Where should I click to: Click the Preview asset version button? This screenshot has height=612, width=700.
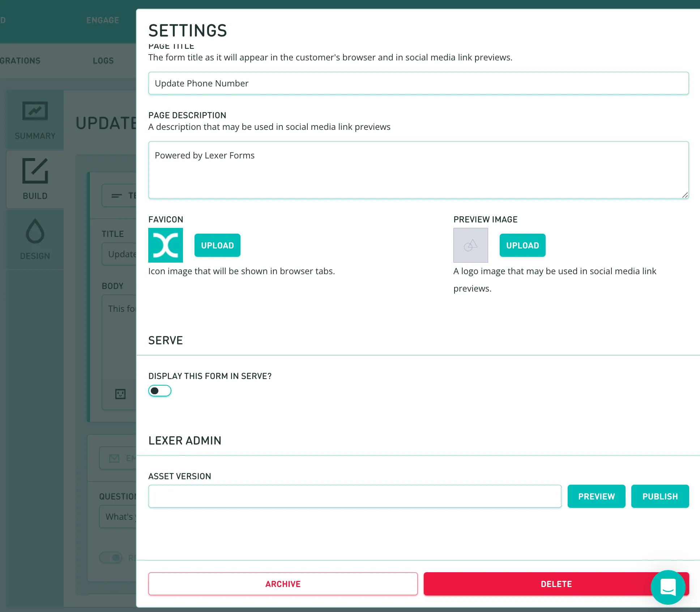pyautogui.click(x=596, y=496)
